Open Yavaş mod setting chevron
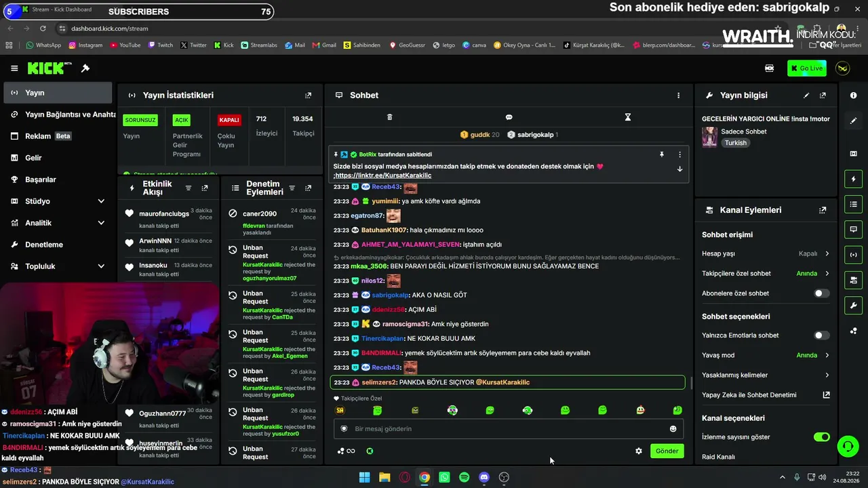Screen dimensions: 868x488 click(x=827, y=355)
